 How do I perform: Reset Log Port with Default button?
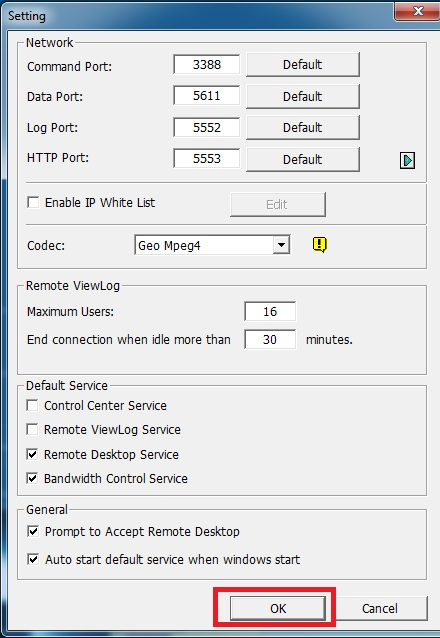tap(302, 127)
